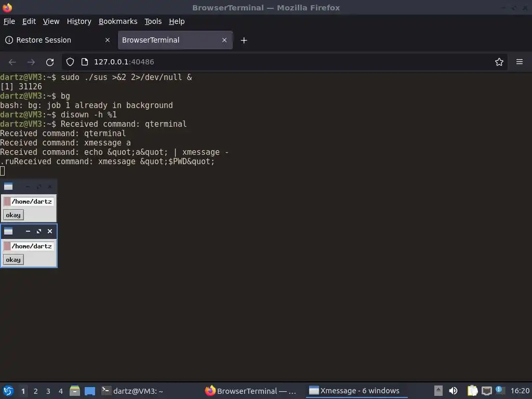The height and width of the screenshot is (399, 532).
Task: Switch to virtual desktop 1
Action: click(23, 391)
